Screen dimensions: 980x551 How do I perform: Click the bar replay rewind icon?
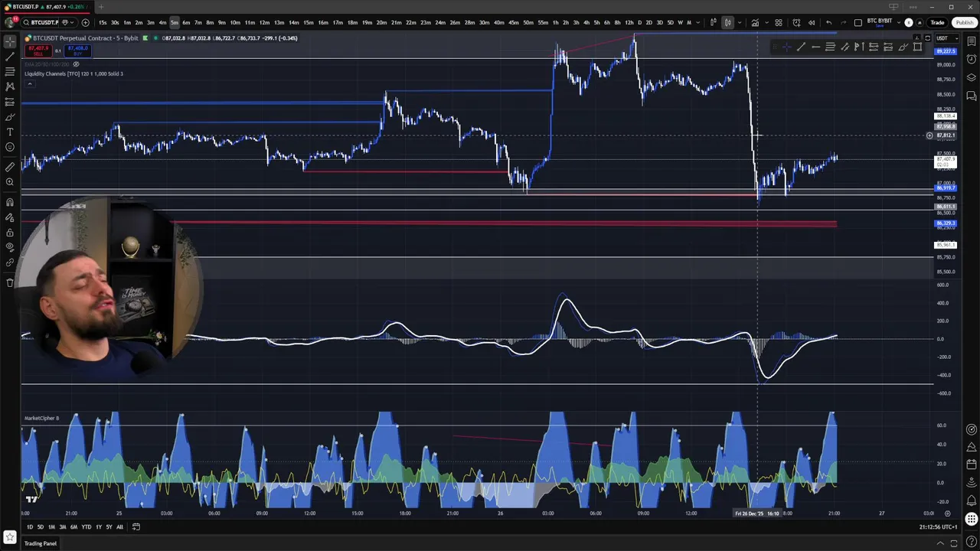[812, 22]
